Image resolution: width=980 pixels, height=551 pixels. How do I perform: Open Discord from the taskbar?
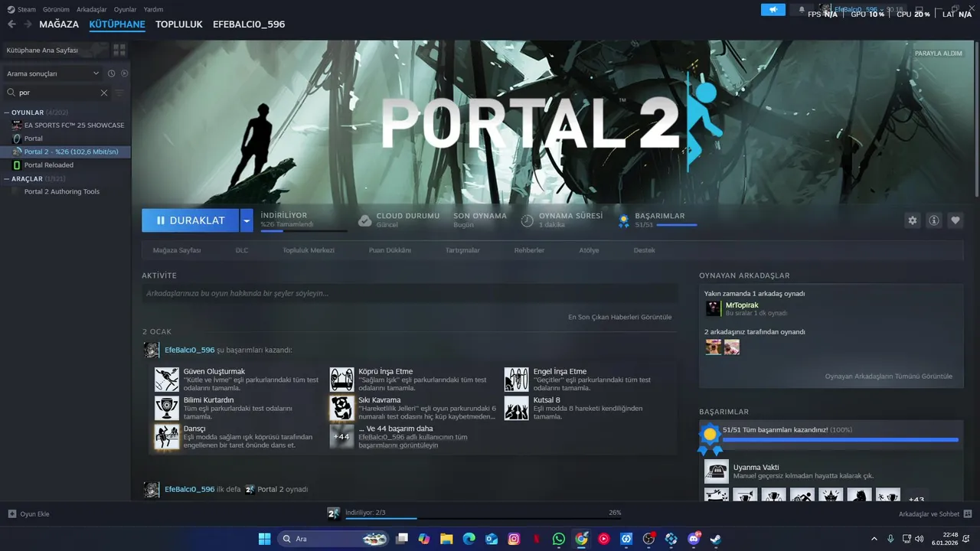(694, 539)
